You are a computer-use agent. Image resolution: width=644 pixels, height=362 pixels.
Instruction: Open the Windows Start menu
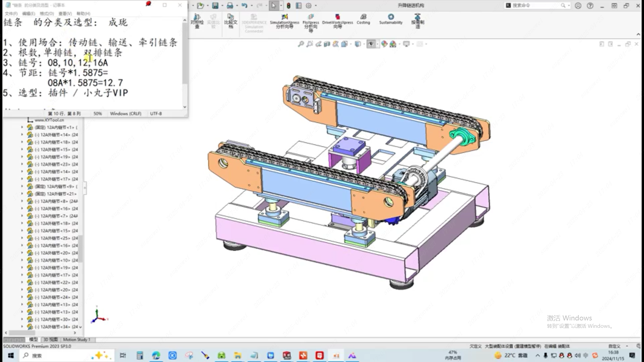(10, 356)
